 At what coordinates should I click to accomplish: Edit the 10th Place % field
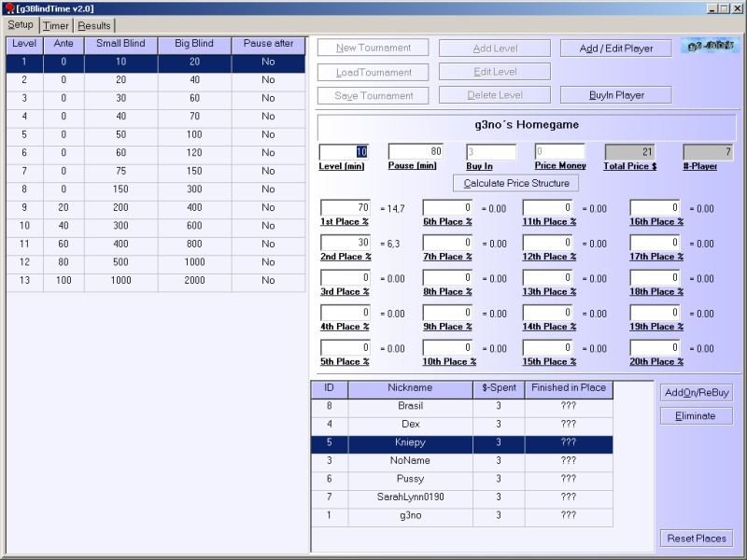pos(448,347)
